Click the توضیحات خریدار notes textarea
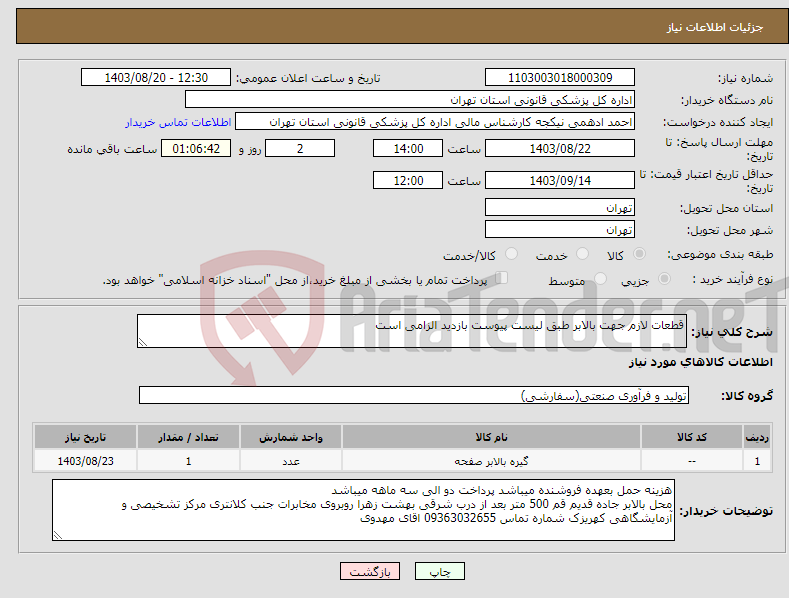Image resolution: width=789 pixels, height=598 pixels. [x=363, y=510]
